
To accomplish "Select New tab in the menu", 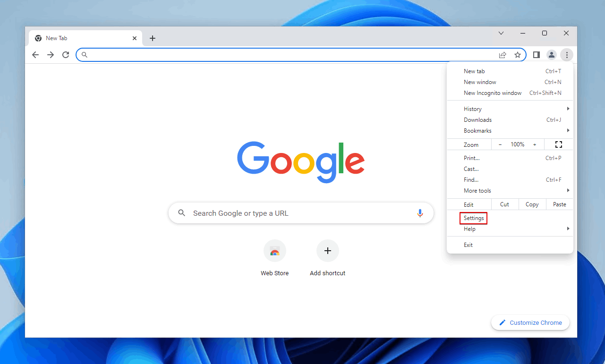I will point(510,71).
